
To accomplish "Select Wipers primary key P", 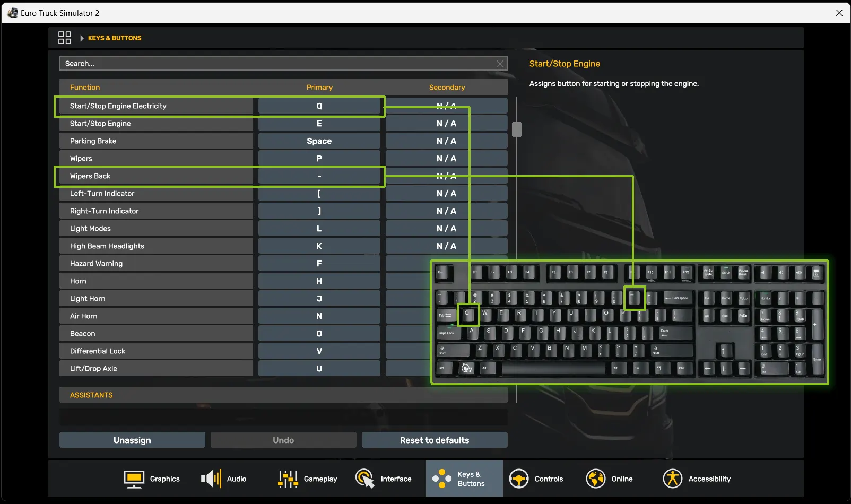I will click(319, 159).
